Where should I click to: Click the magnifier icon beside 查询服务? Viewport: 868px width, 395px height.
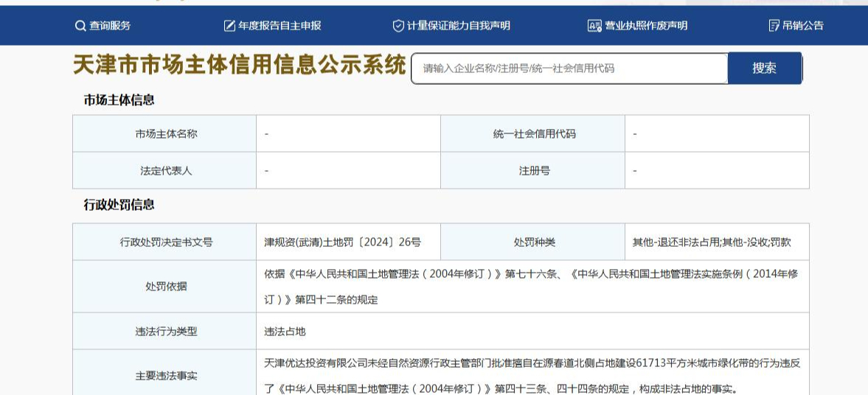(80, 26)
